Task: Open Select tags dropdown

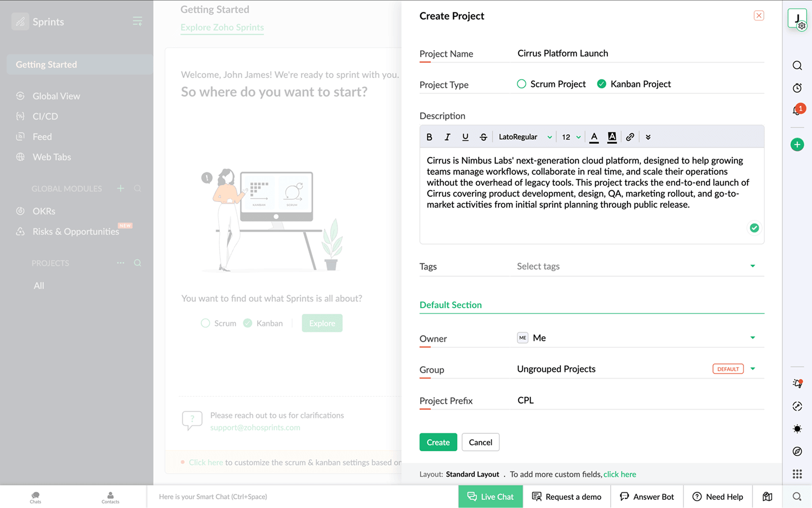Action: (640, 266)
